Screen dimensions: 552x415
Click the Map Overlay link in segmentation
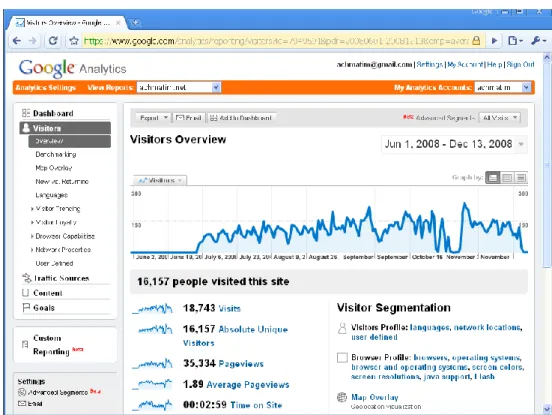(375, 397)
